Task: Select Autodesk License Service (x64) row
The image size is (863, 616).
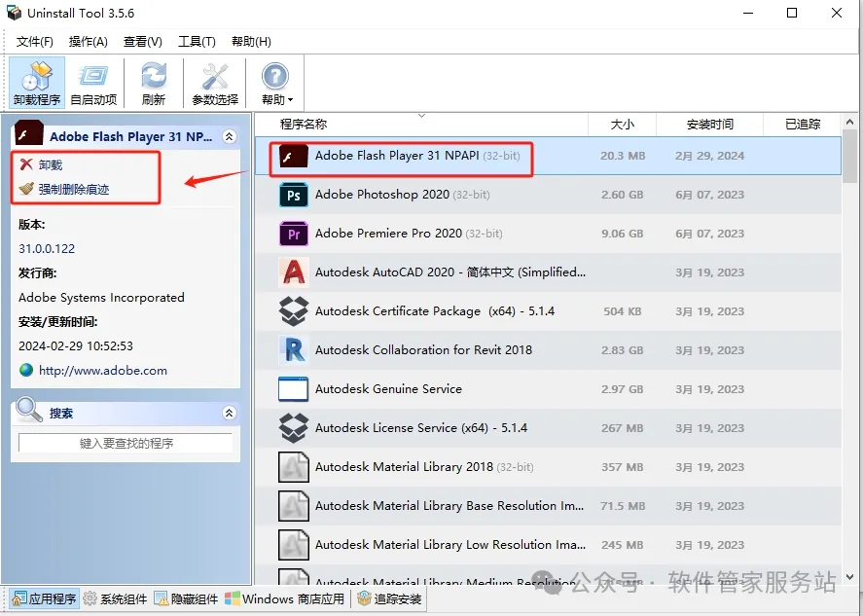Action: pyautogui.click(x=548, y=428)
